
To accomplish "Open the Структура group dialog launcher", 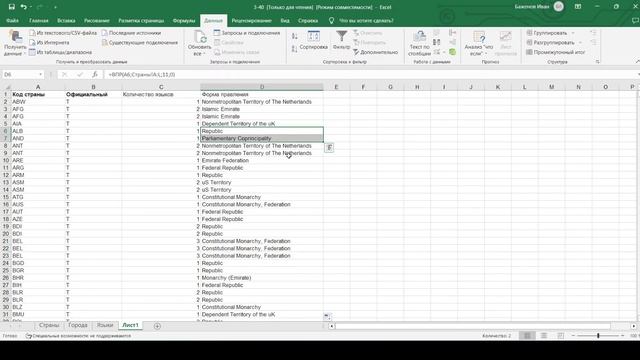I will click(x=598, y=62).
